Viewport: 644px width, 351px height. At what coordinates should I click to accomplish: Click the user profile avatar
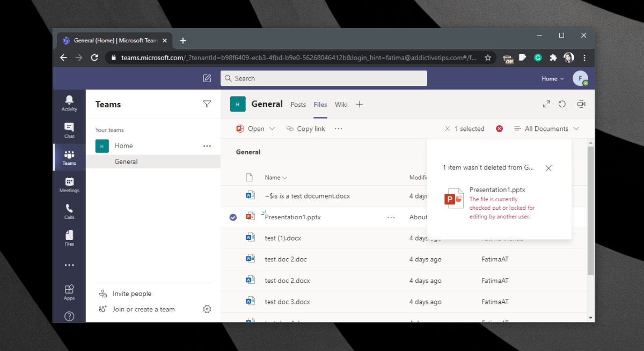pos(580,78)
